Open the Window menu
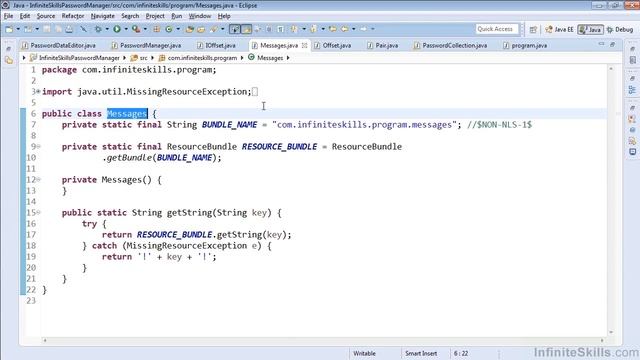Image resolution: width=640 pixels, height=360 pixels. pyautogui.click(x=200, y=16)
